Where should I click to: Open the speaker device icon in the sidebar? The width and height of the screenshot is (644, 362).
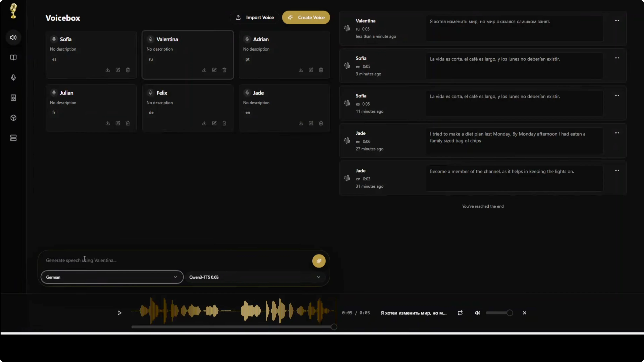tap(13, 98)
